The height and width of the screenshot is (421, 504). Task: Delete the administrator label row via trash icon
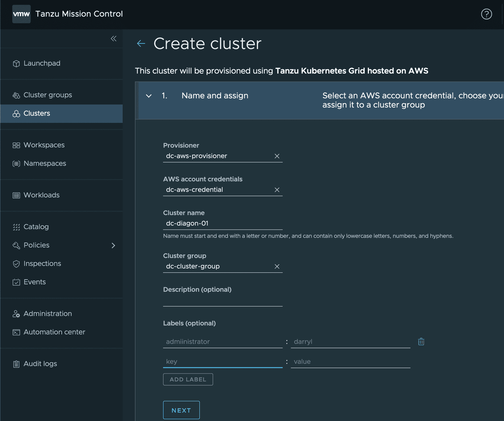[421, 342]
